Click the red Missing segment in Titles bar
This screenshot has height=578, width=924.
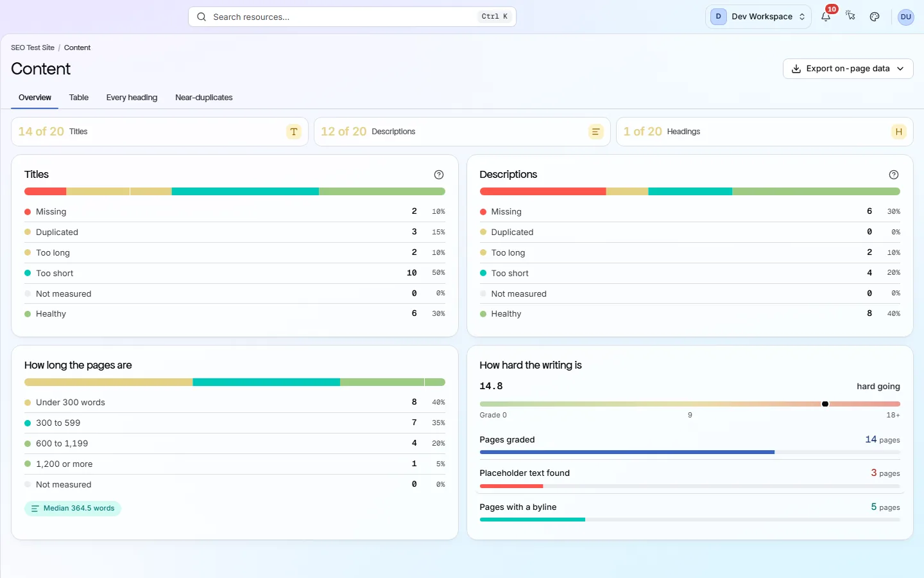click(45, 191)
